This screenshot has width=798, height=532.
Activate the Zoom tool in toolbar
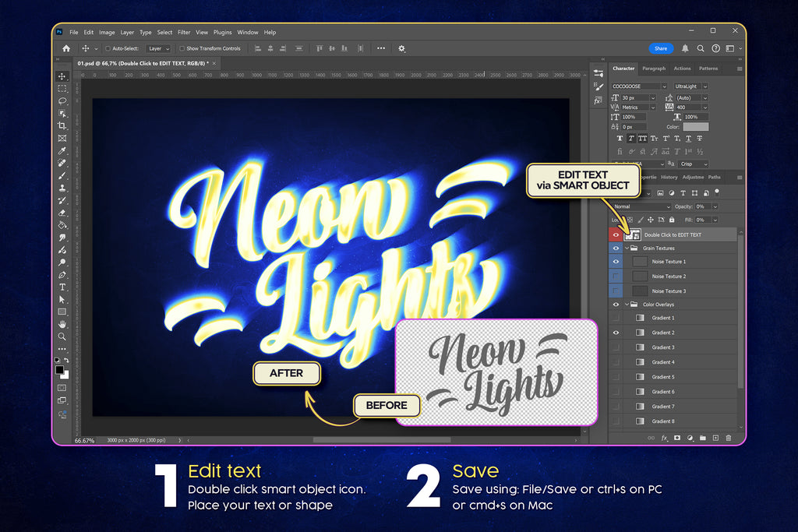point(62,336)
